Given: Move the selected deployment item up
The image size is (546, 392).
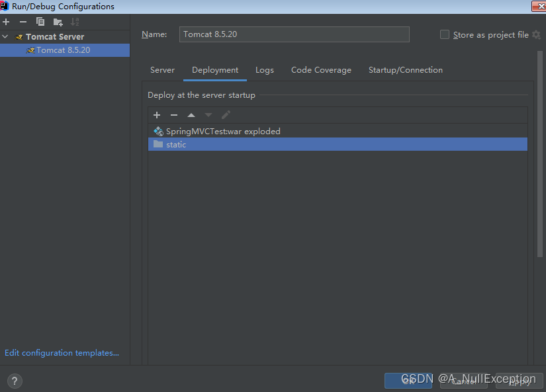Looking at the screenshot, I should coord(191,115).
